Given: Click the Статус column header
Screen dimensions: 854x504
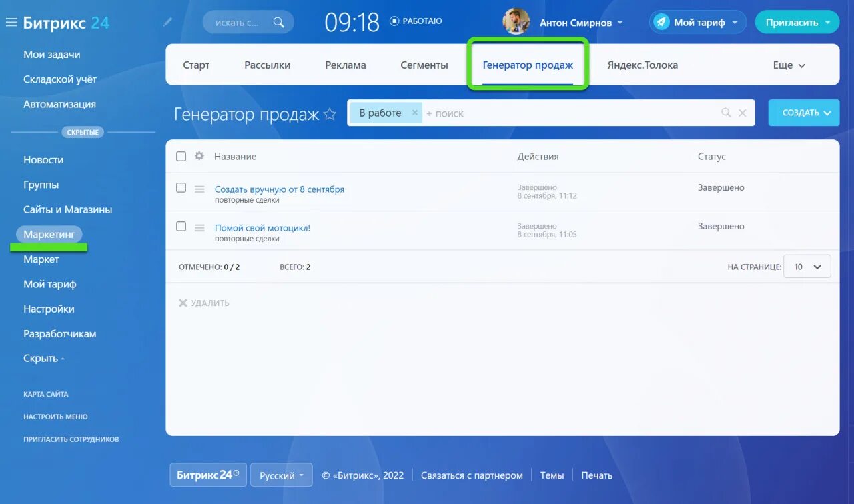Looking at the screenshot, I should 712,157.
